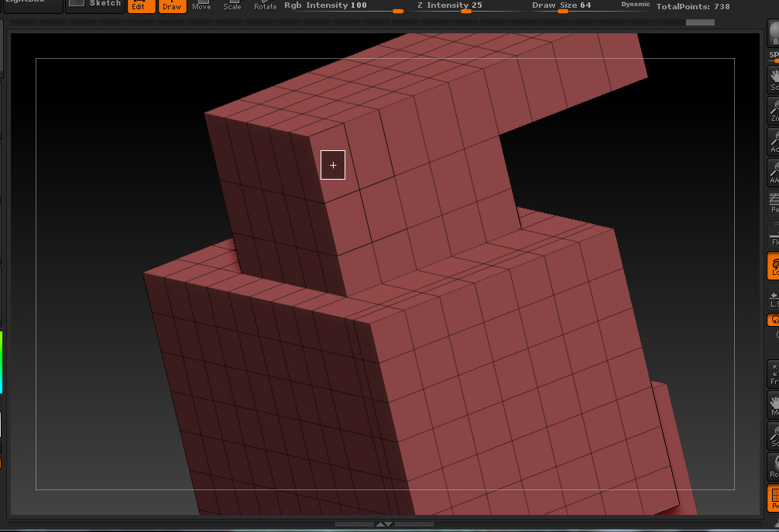Click the Move view hand icon on right shelf
The image size is (779, 532).
(773, 405)
